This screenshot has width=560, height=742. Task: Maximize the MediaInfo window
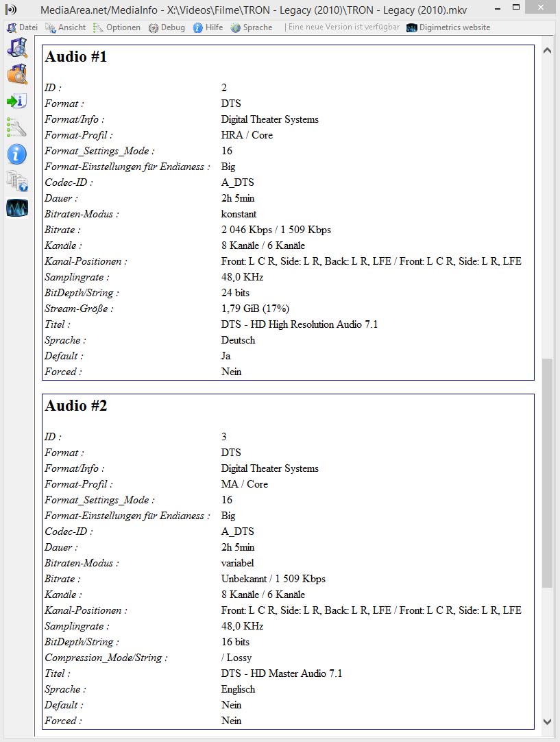[516, 8]
